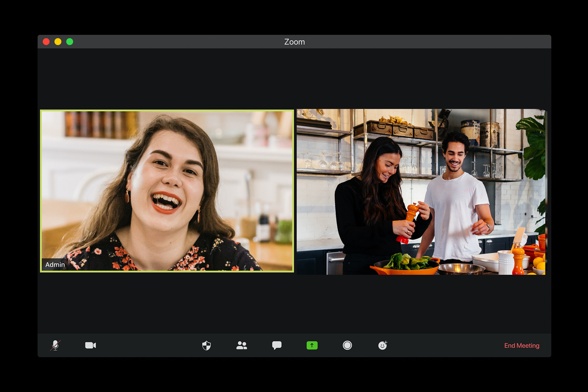Close the meeting window with red button
The image size is (588, 392).
pos(47,42)
